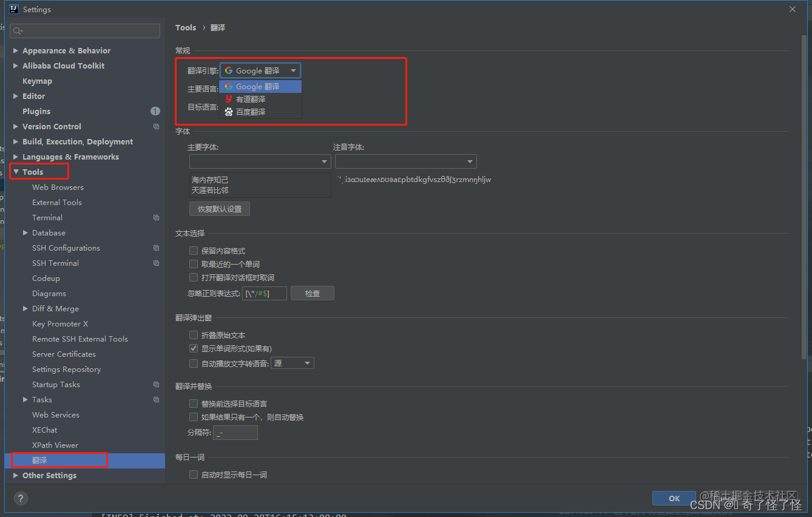Select Google 翻译 in dropdown list
This screenshot has height=517, width=812.
click(x=260, y=86)
